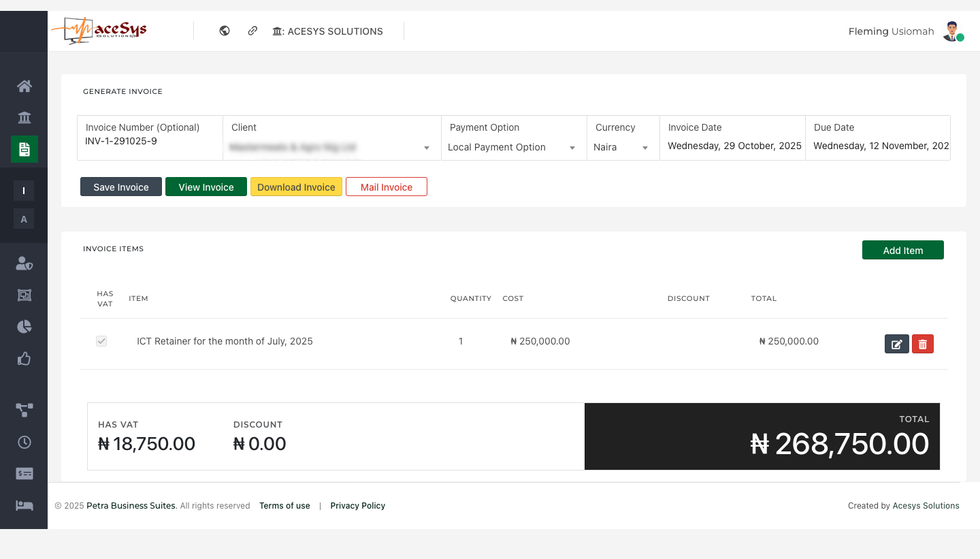
Task: Select the 'I' submenu item in sidebar
Action: (x=24, y=191)
